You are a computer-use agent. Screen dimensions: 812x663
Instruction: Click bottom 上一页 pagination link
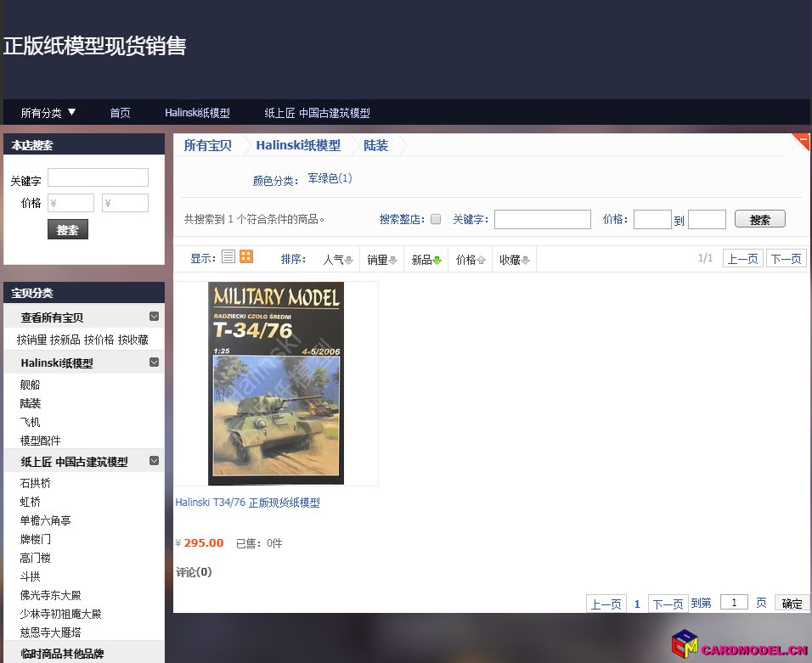(606, 604)
